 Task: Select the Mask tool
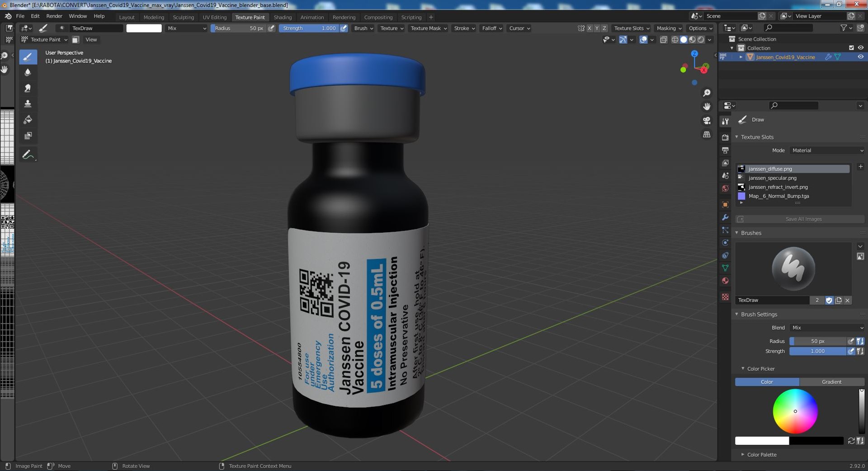pyautogui.click(x=28, y=136)
